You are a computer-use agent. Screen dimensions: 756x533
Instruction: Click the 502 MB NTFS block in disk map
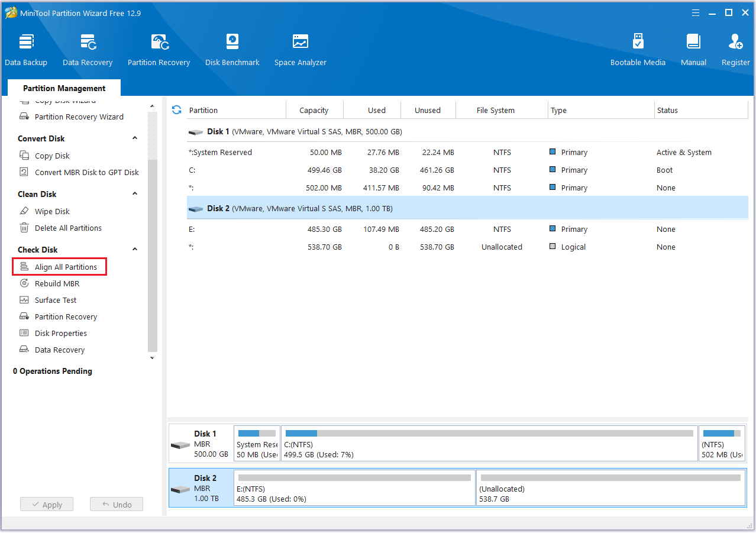[x=722, y=443]
